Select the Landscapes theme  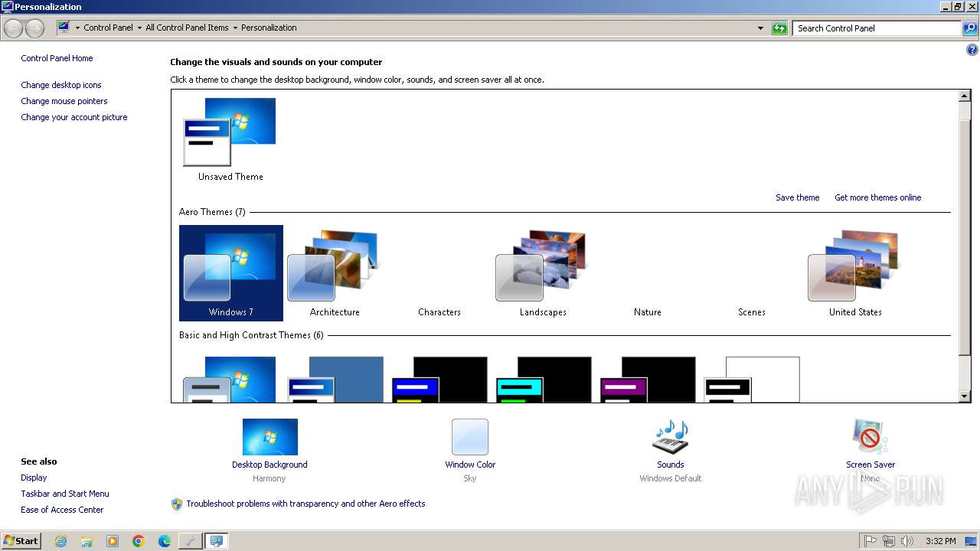point(543,273)
